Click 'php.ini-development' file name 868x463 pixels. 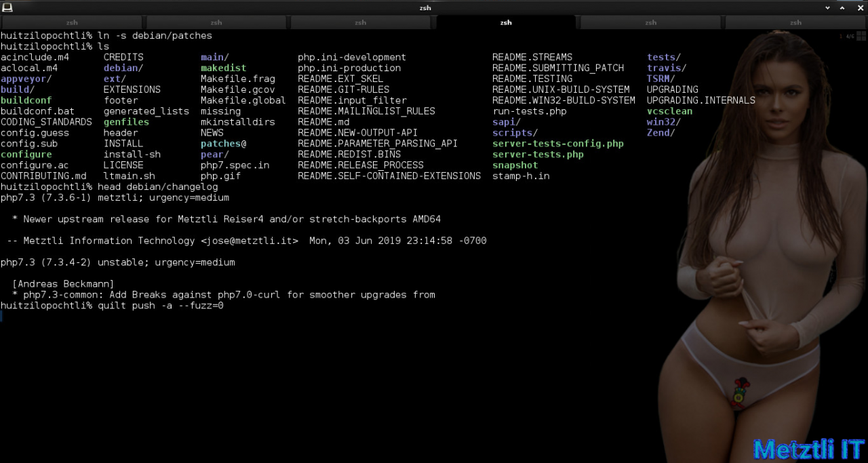coord(352,57)
